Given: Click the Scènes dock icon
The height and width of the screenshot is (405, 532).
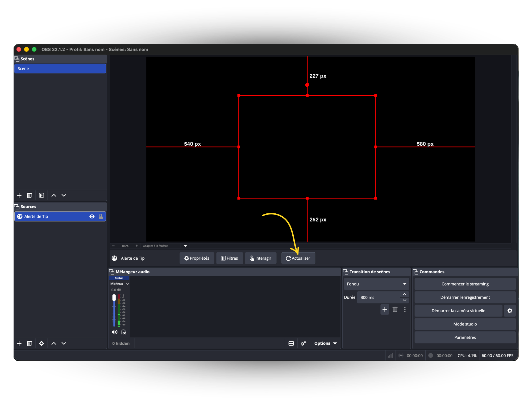Looking at the screenshot, I should point(17,59).
